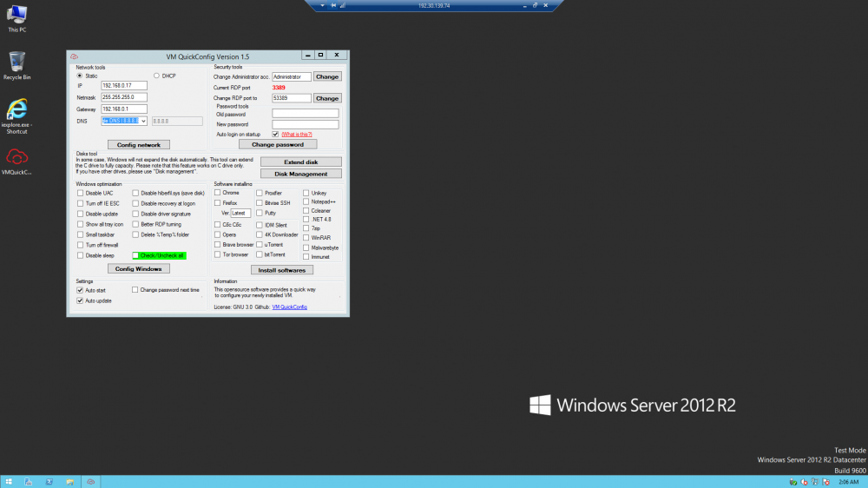Check Disable recovery at logon

click(135, 203)
